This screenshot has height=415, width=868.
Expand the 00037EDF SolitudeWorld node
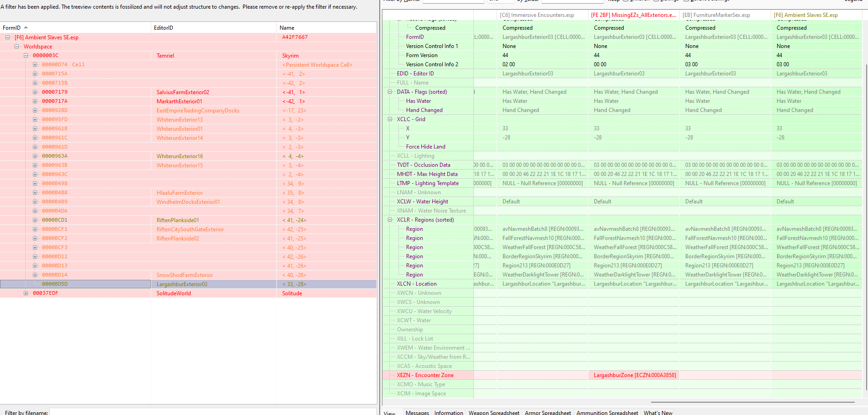tap(26, 293)
